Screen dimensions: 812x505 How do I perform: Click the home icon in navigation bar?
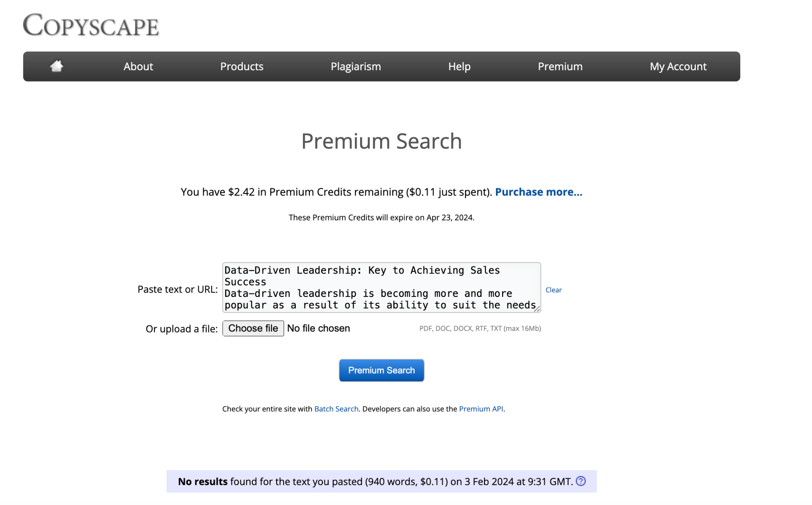coord(57,66)
